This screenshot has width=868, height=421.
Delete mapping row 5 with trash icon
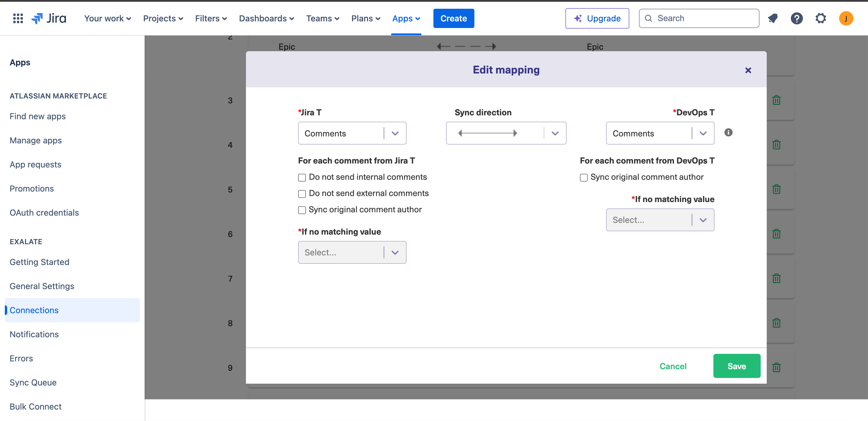tap(776, 189)
